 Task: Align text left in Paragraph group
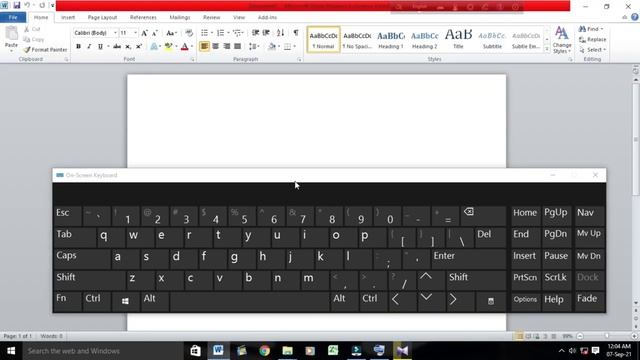204,47
